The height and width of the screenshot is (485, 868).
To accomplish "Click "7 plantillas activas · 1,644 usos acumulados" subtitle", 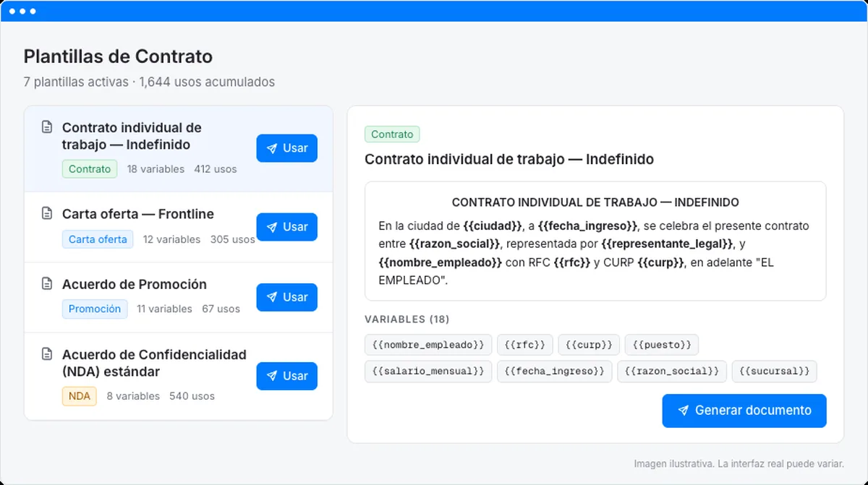I will [149, 82].
